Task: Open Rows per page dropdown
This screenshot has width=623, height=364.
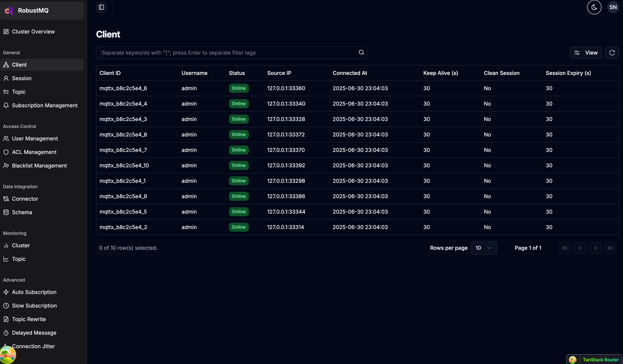Action: [x=484, y=248]
